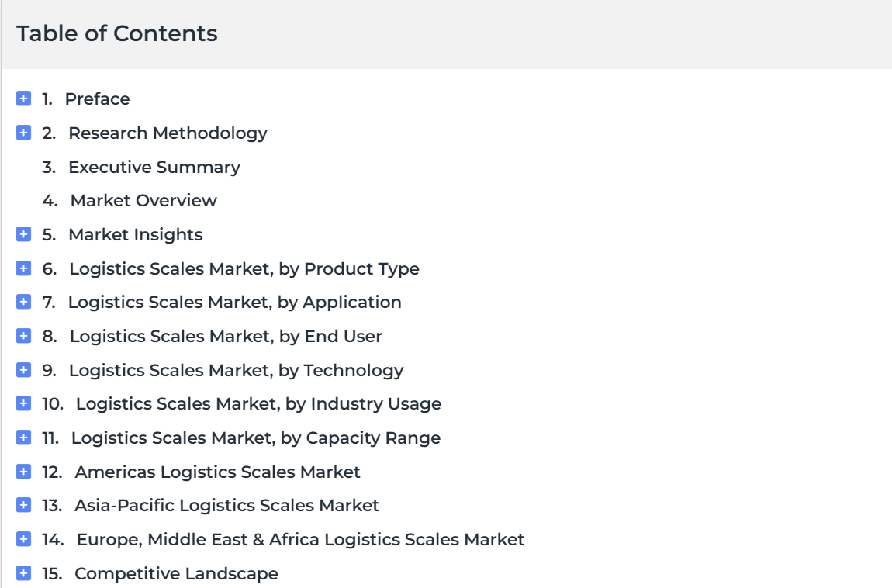Expand Asia-Pacific Logistics Scales Market section

(x=23, y=505)
